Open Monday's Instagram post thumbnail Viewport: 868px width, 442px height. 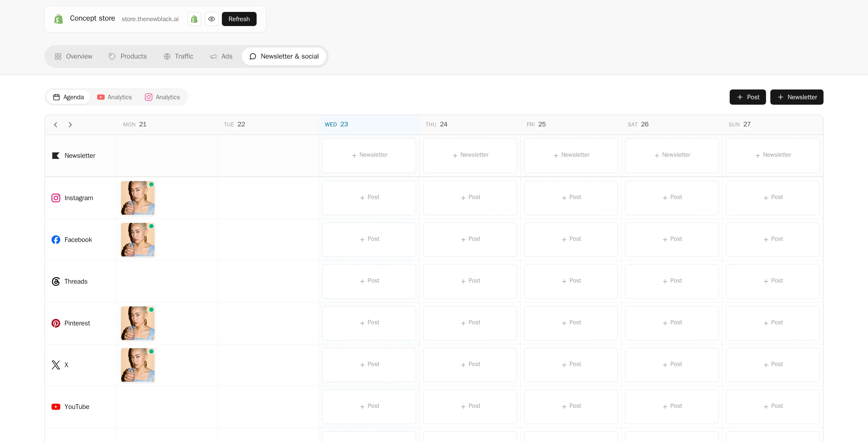click(x=138, y=198)
